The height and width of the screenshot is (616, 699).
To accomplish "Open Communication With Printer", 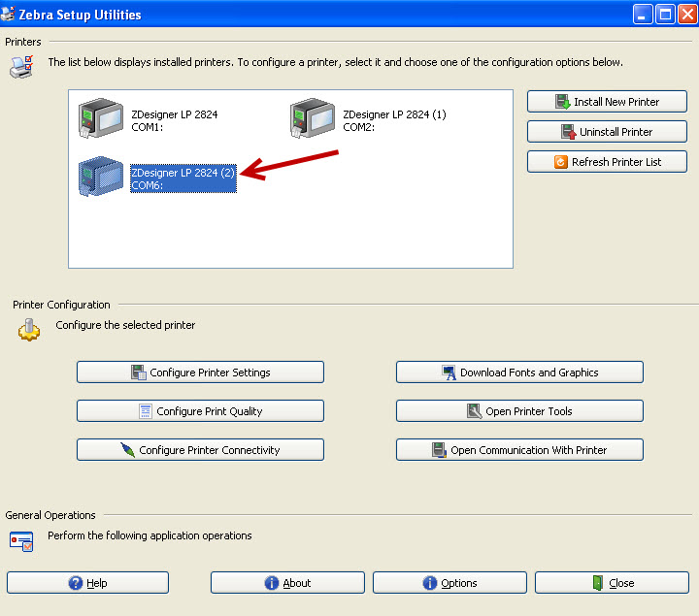I will tap(519, 450).
